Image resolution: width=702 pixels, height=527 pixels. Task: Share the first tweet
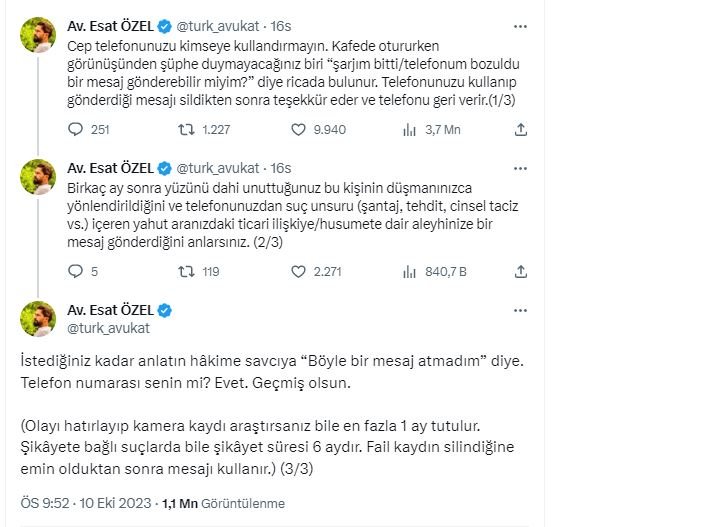[x=520, y=129]
